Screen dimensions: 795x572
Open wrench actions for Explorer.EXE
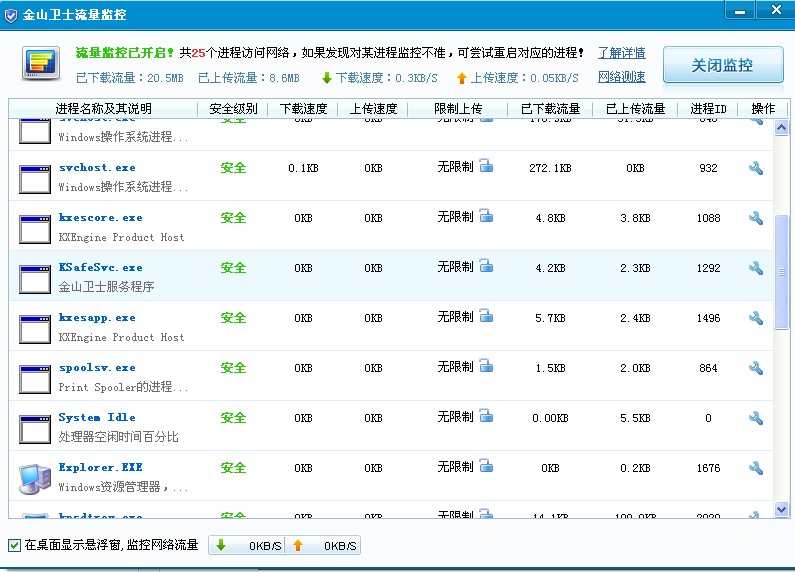tap(756, 468)
